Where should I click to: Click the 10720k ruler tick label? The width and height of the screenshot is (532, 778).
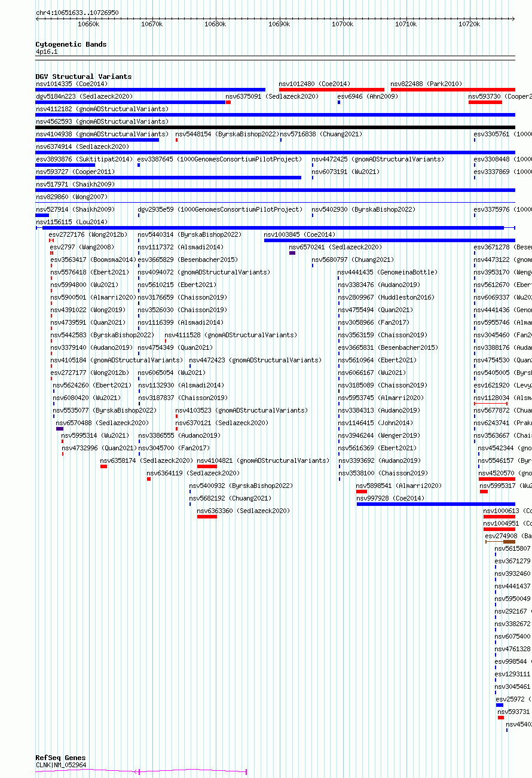click(x=469, y=24)
